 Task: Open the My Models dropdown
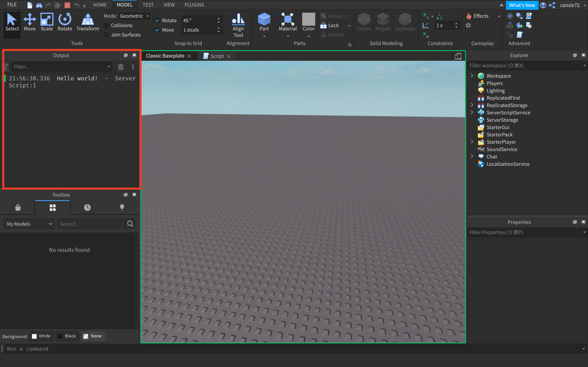29,224
